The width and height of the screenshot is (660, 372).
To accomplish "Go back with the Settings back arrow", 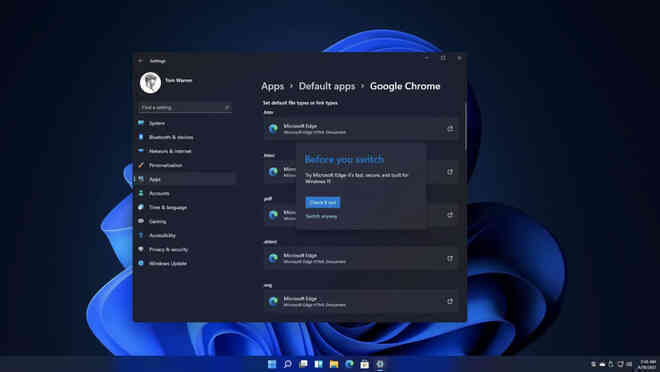I will 141,61.
